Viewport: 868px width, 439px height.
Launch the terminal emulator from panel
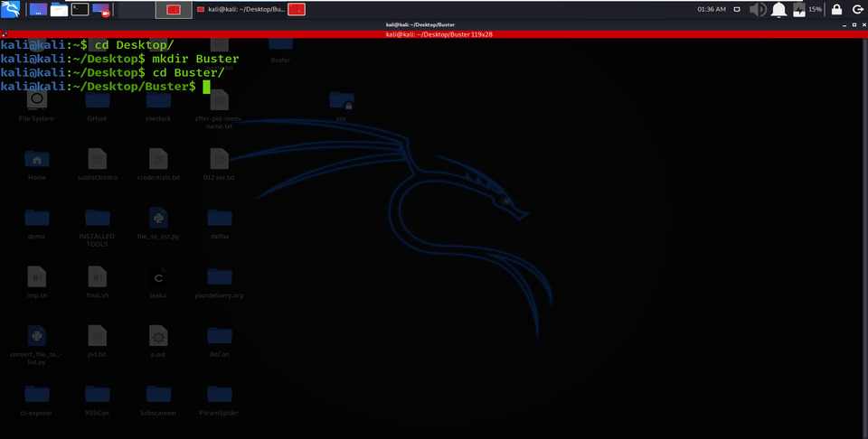pyautogui.click(x=80, y=9)
